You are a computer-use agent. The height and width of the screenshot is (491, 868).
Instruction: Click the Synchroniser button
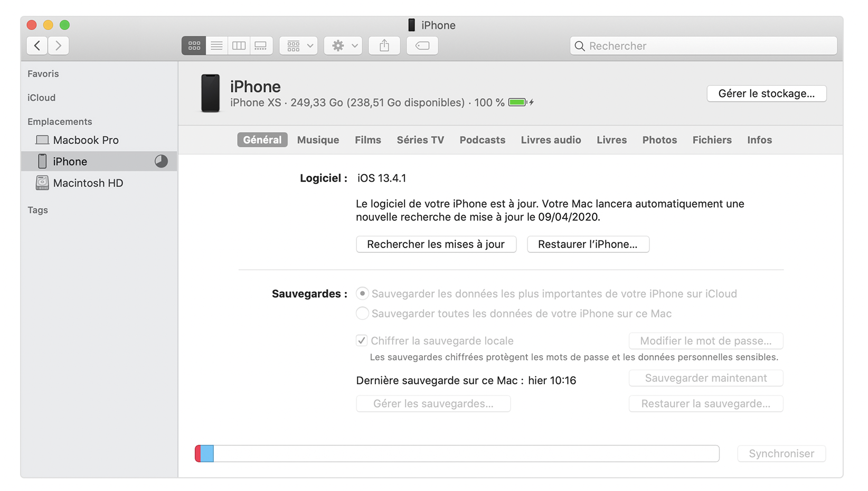pos(781,454)
